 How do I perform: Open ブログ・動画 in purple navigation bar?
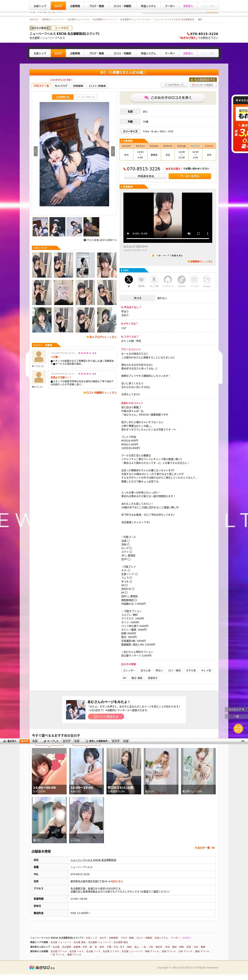[96, 54]
